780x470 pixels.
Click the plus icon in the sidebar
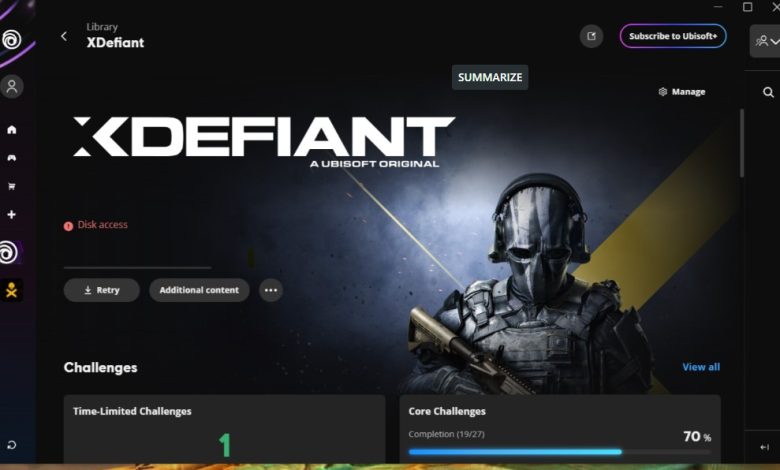pos(11,214)
